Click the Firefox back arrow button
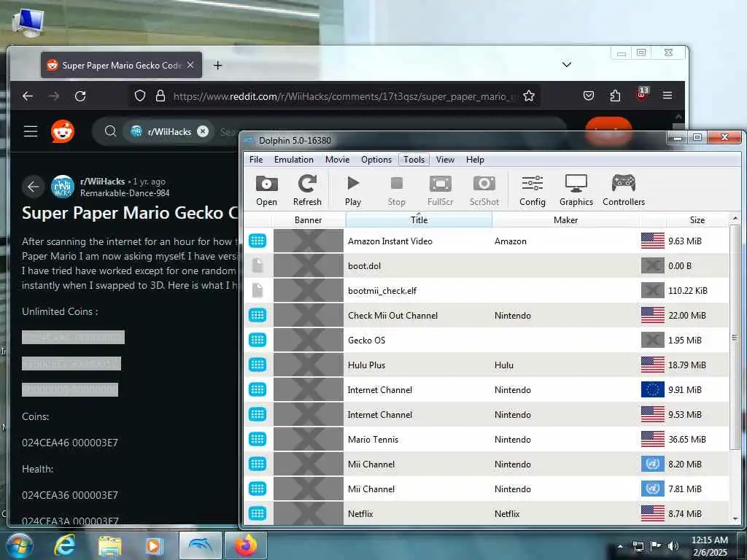The image size is (747, 560). coord(28,96)
